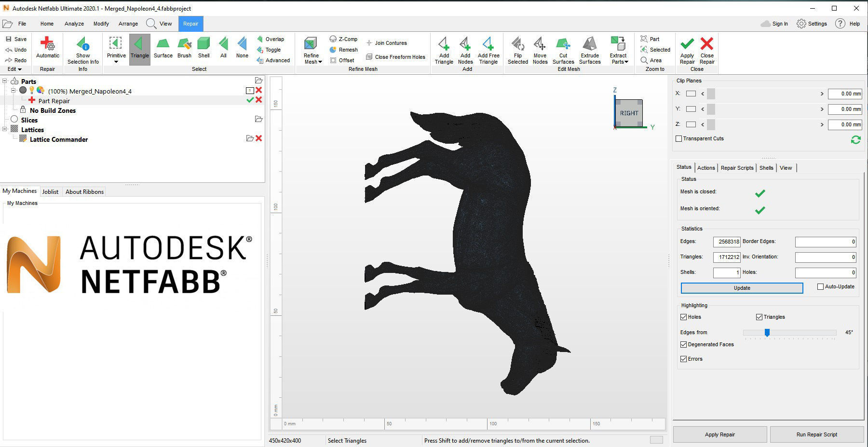
Task: Click the Sign In button
Action: coord(774,24)
